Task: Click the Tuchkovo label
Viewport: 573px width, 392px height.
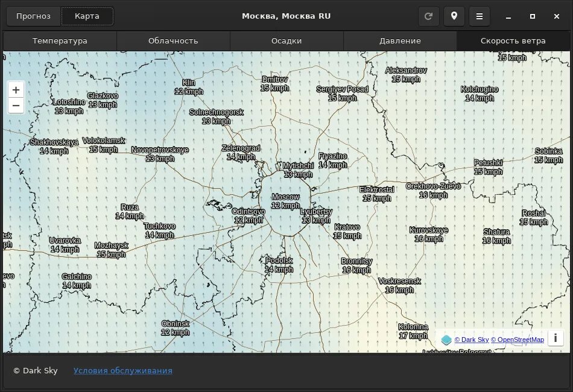Action: tap(160, 230)
